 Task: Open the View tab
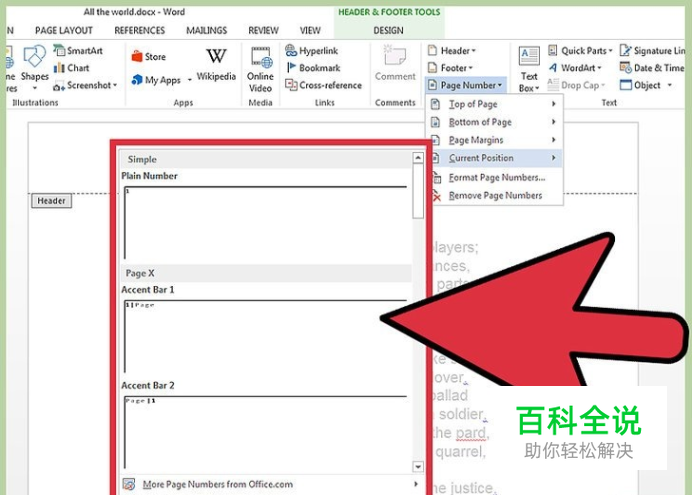click(x=310, y=30)
